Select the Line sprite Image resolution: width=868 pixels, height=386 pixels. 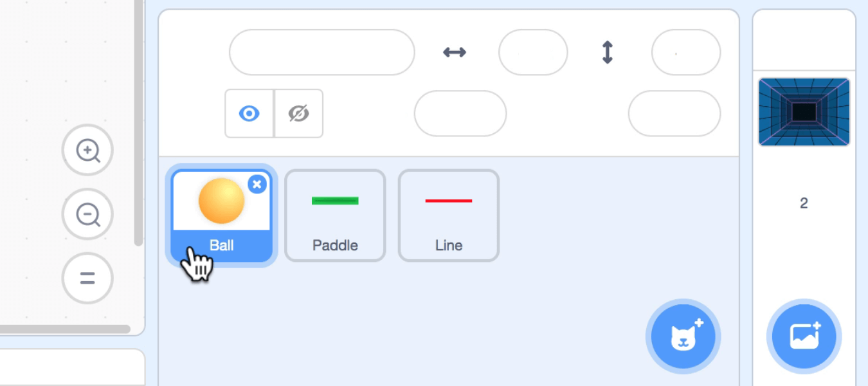[449, 216]
